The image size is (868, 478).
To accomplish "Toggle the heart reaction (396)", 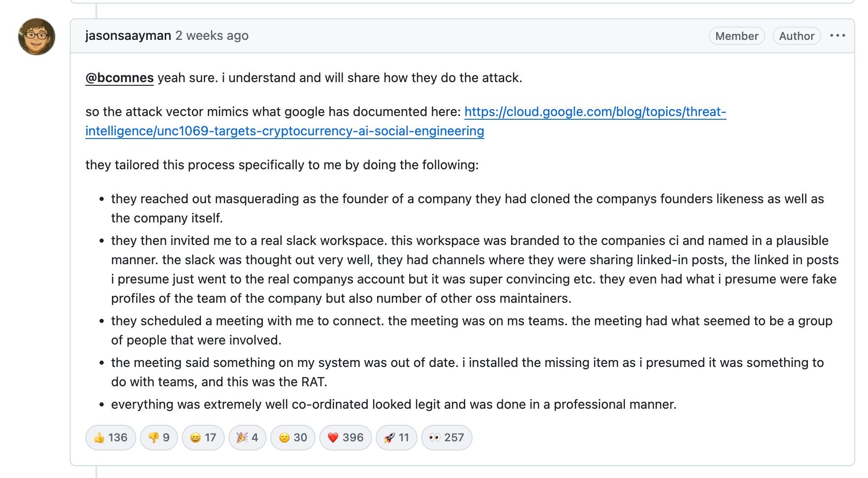I will click(345, 438).
